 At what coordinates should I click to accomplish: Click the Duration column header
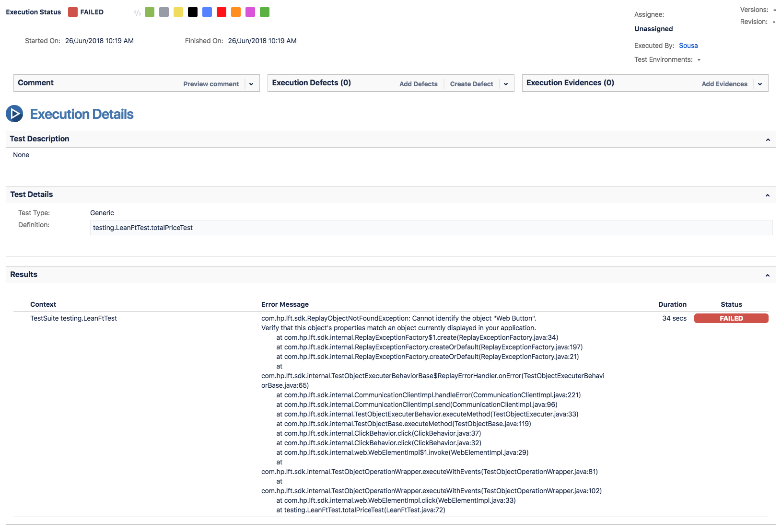coord(672,304)
